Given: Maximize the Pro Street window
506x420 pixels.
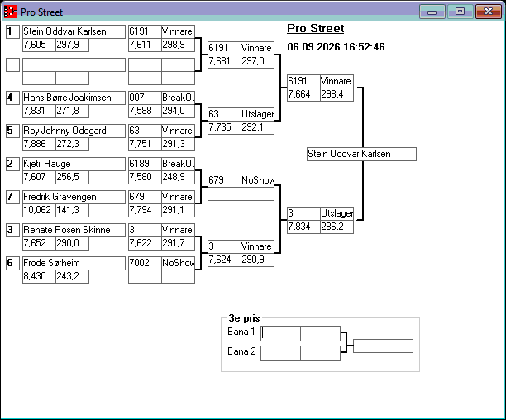Looking at the screenshot, I should (x=461, y=12).
